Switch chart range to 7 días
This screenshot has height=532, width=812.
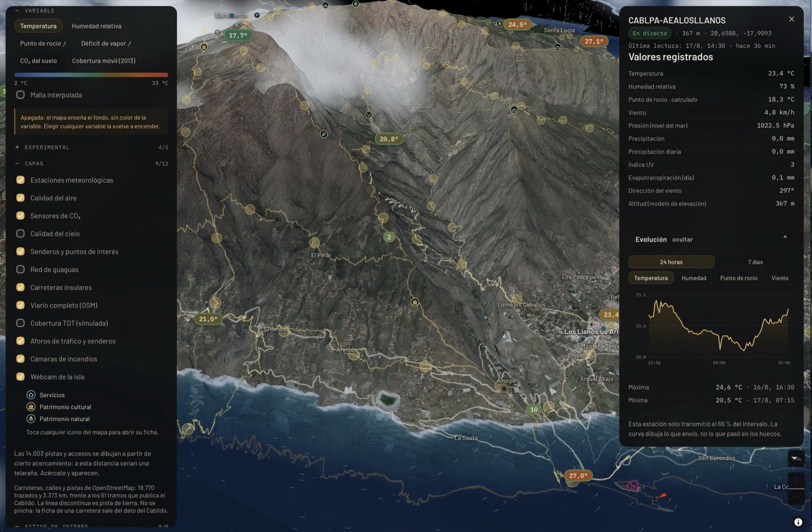click(755, 262)
